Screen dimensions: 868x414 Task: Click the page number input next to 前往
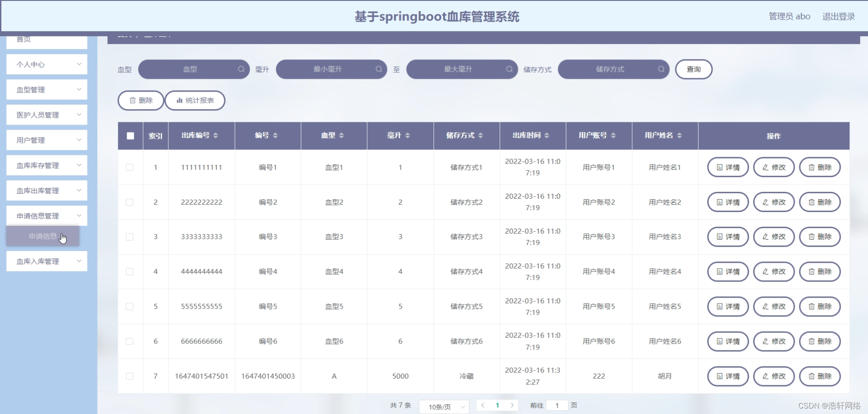[x=557, y=405]
